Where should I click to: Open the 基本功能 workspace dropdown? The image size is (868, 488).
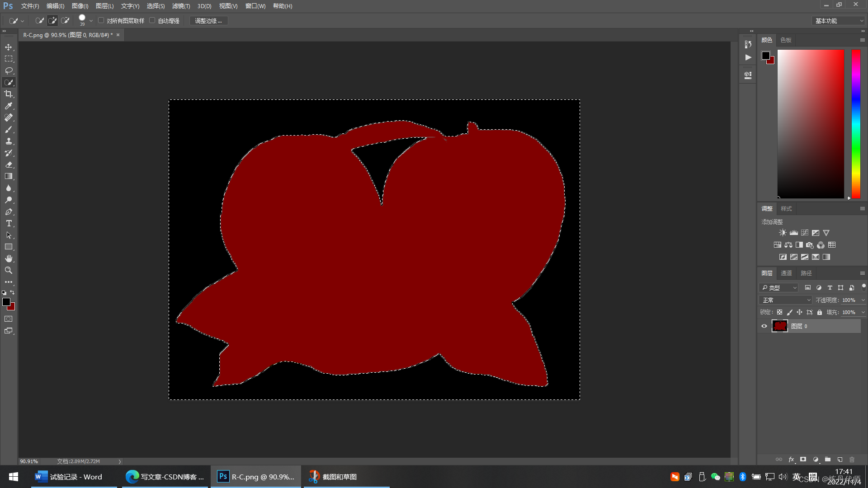(x=839, y=21)
